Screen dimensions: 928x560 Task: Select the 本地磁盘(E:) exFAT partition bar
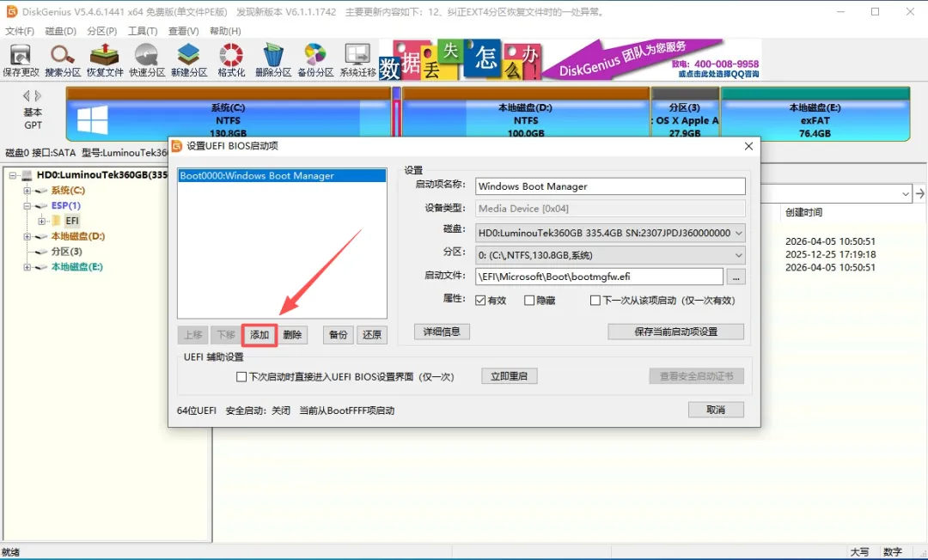coord(815,114)
